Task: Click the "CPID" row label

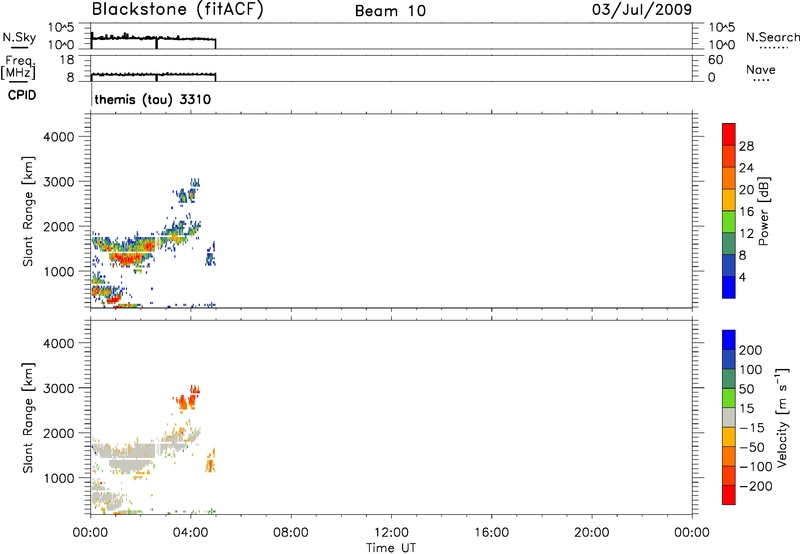Action: 22,95
